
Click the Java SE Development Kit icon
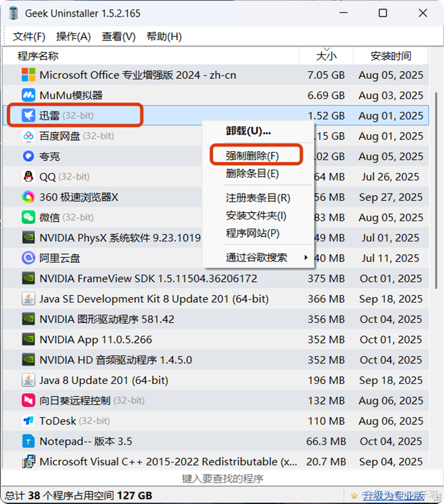coord(29,298)
